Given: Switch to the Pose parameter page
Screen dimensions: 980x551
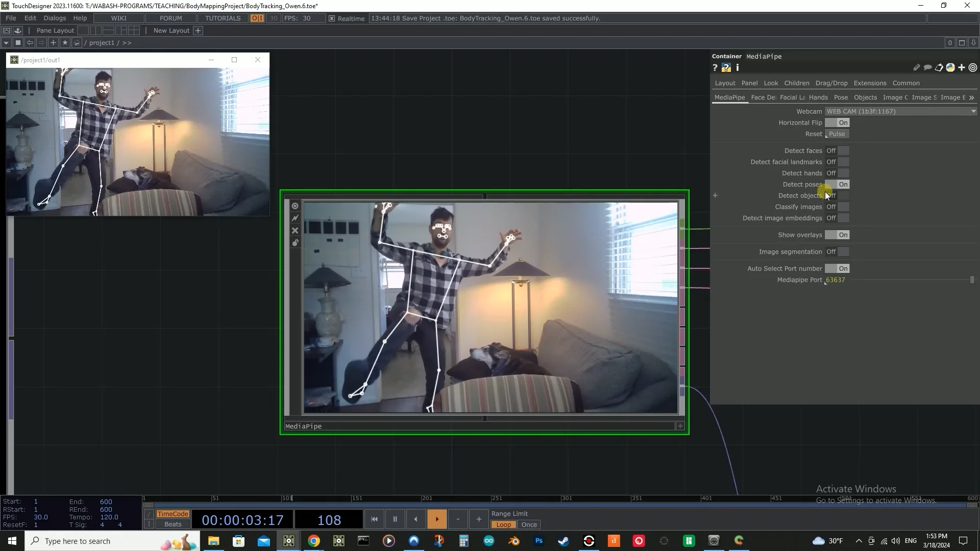Looking at the screenshot, I should point(841,97).
